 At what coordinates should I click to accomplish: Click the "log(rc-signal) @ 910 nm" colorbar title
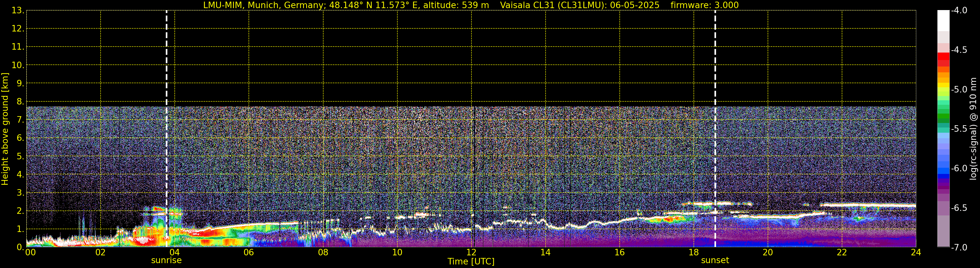(973, 129)
